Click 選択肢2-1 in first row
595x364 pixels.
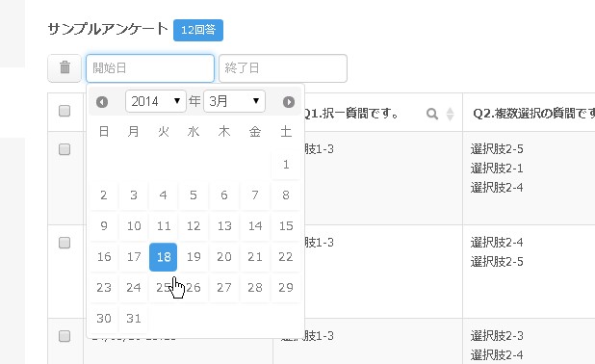pos(497,169)
